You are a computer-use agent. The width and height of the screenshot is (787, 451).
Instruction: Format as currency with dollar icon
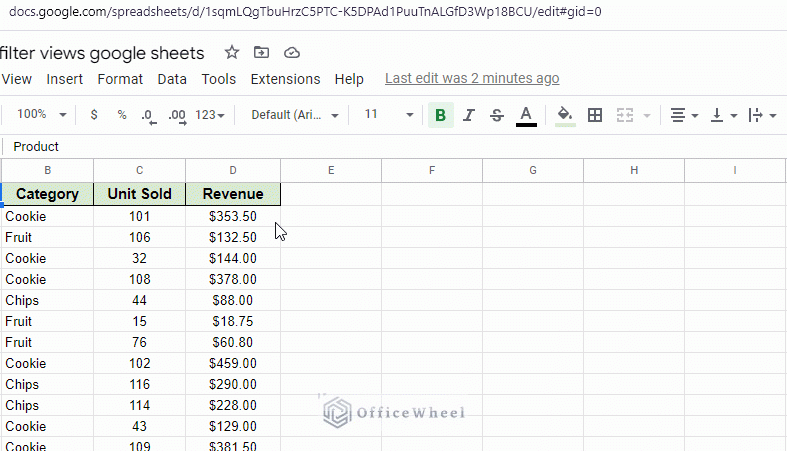(x=94, y=115)
